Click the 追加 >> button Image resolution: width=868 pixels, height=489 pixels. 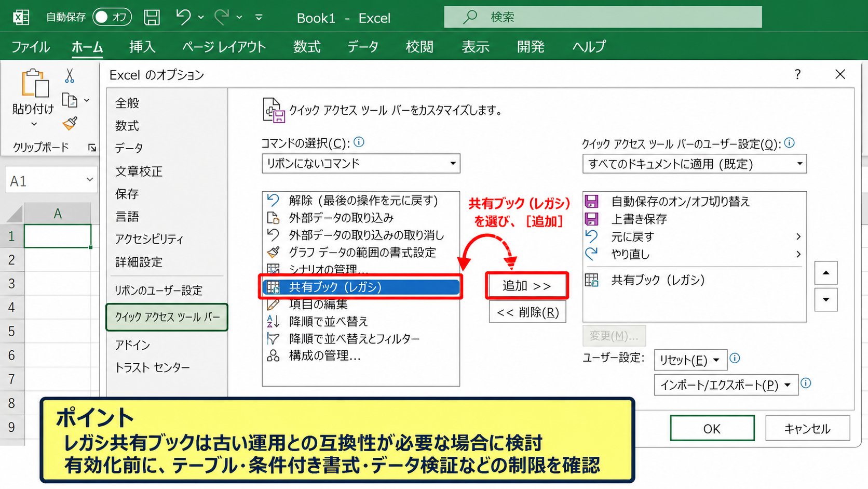tap(527, 286)
